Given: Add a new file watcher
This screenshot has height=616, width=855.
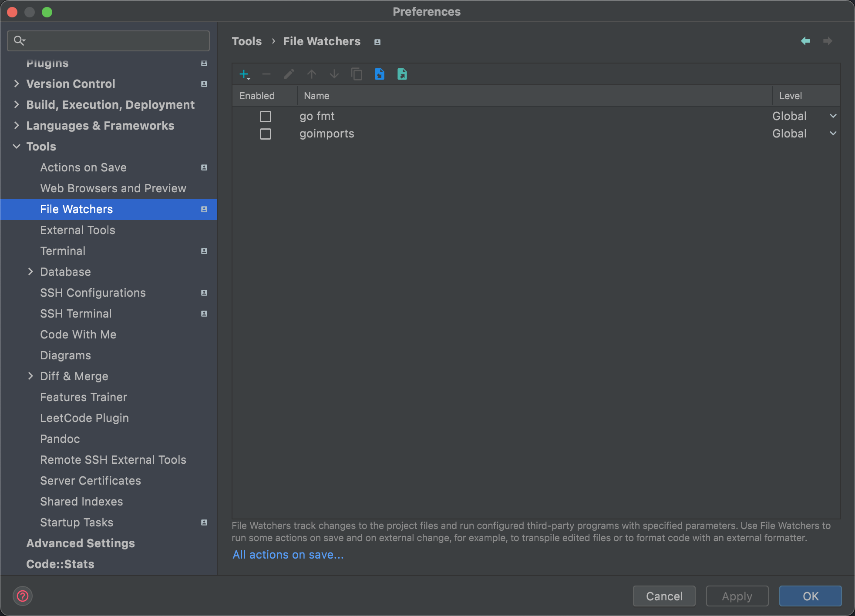Looking at the screenshot, I should [x=245, y=74].
